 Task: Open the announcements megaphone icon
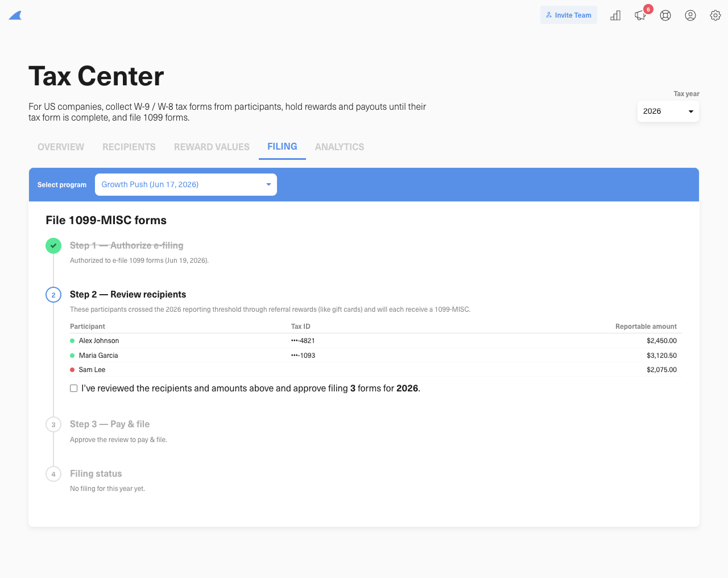(x=640, y=15)
